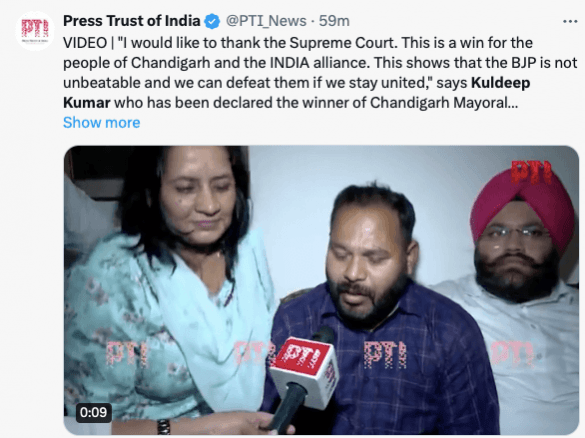The image size is (585, 438).
Task: Click the faded PTI watermark on the white shirt
Action: [512, 353]
